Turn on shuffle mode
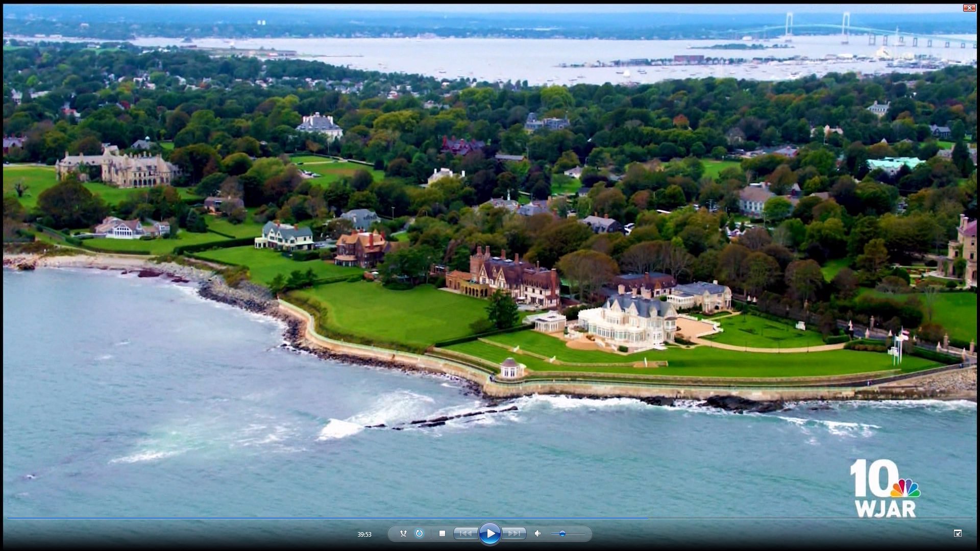 [x=403, y=534]
